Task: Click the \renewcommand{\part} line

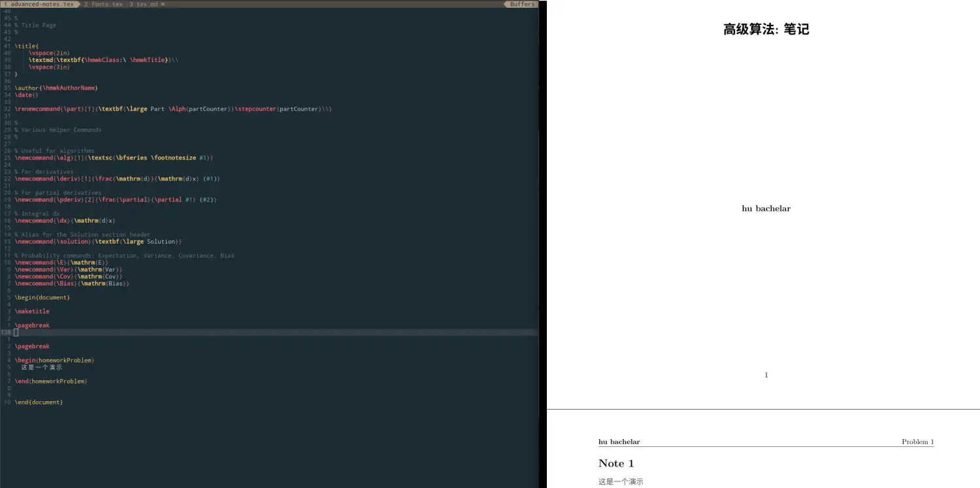Action: (x=173, y=108)
